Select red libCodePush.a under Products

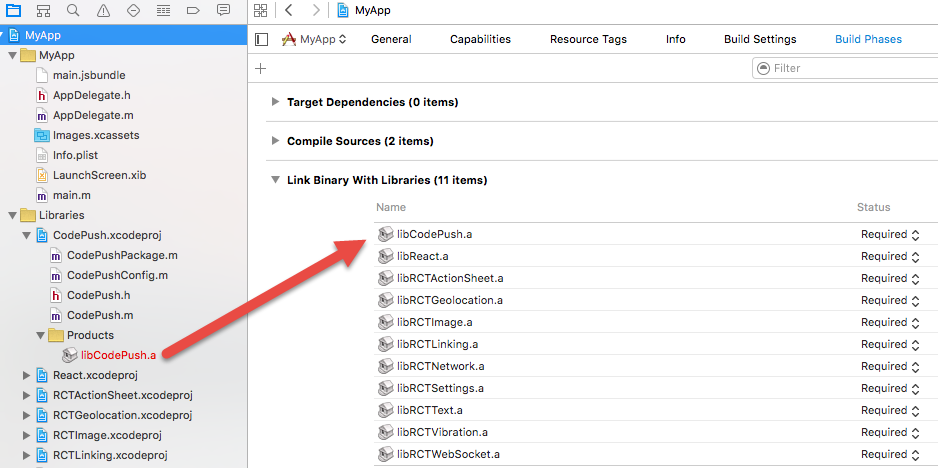coord(118,355)
